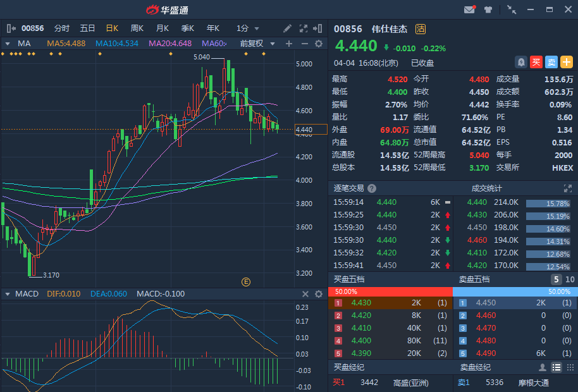This screenshot has height=392, width=578.
Task: Close the MACD indicator panel
Action: 305,294
